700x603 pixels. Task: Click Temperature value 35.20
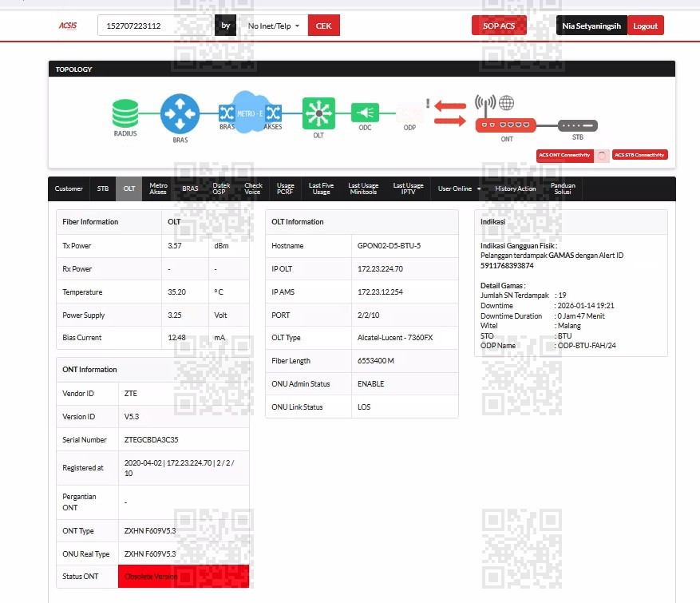pyautogui.click(x=176, y=292)
